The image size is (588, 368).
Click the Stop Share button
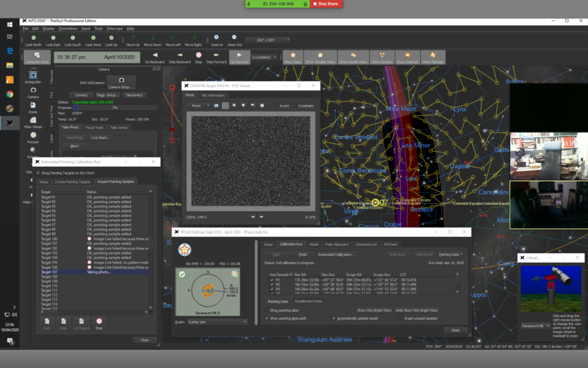pos(326,4)
